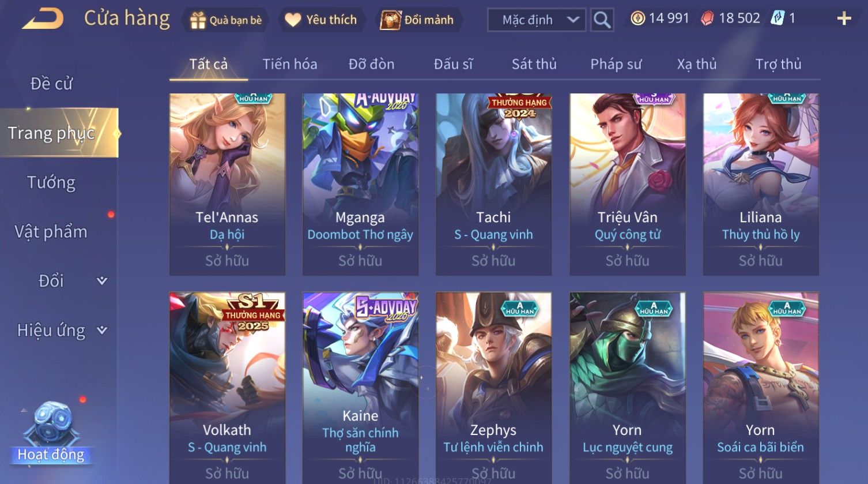Viewport: 868px width, 484px height.
Task: Open the Mặc định sorting dropdown
Action: [537, 20]
